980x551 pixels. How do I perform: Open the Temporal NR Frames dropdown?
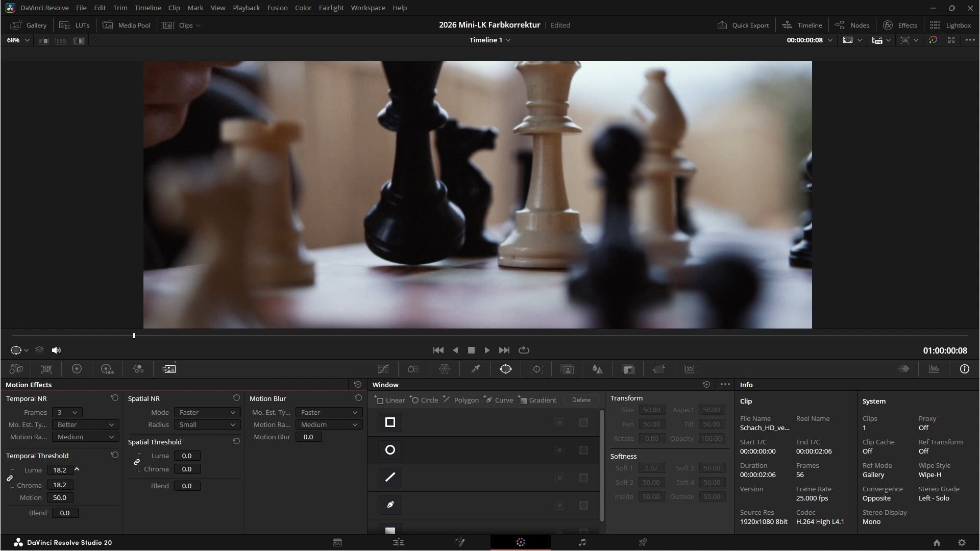coord(67,412)
